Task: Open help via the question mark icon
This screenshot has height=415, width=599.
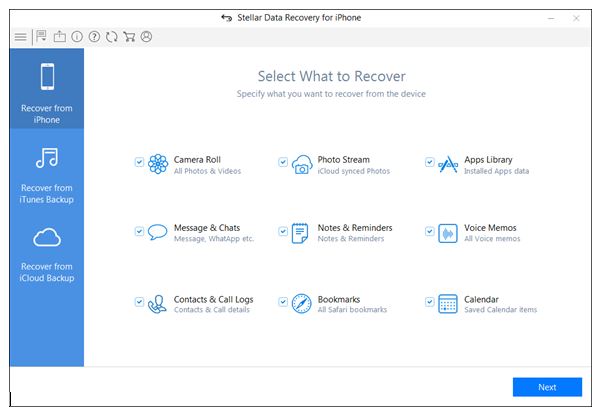Action: (94, 37)
